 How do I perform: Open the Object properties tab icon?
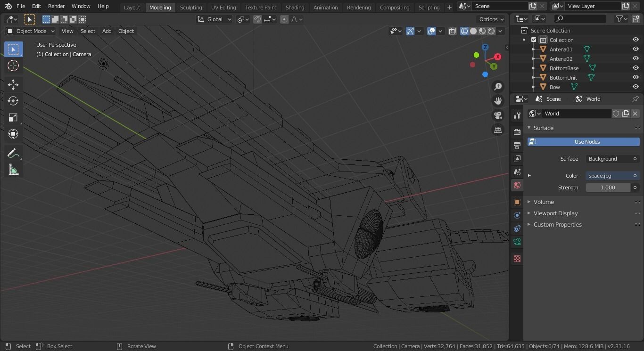(x=517, y=202)
